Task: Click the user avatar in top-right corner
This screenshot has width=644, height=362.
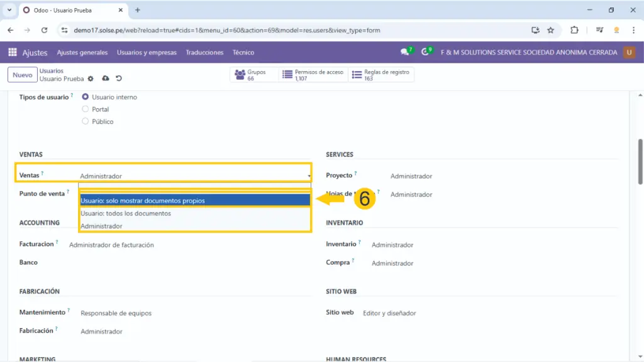Action: 629,52
